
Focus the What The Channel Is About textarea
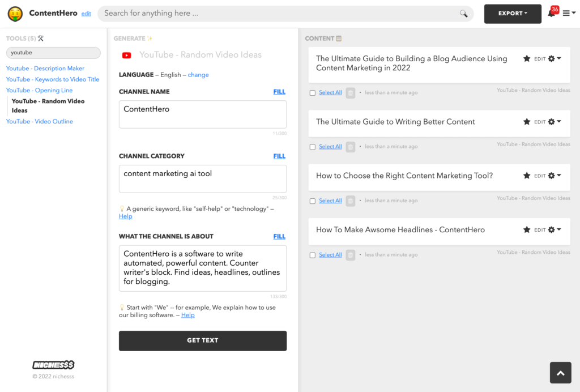tap(203, 268)
